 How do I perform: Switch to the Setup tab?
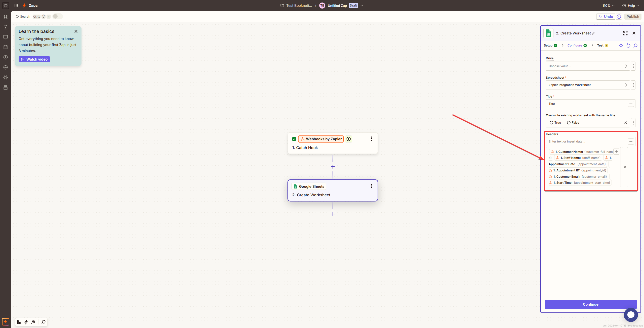coord(550,45)
